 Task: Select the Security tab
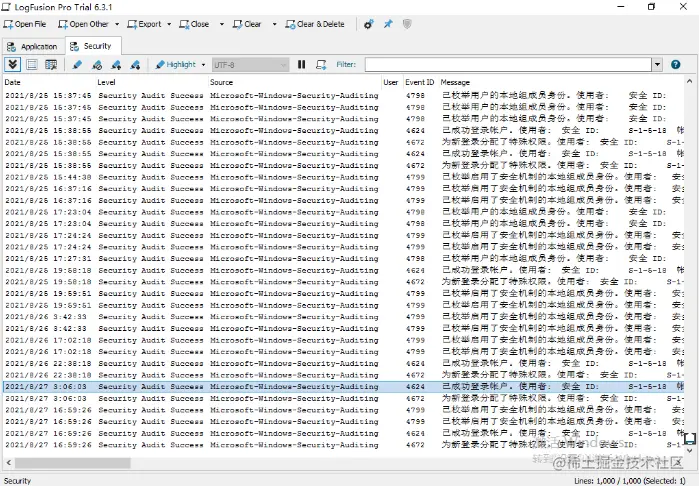pyautogui.click(x=92, y=46)
